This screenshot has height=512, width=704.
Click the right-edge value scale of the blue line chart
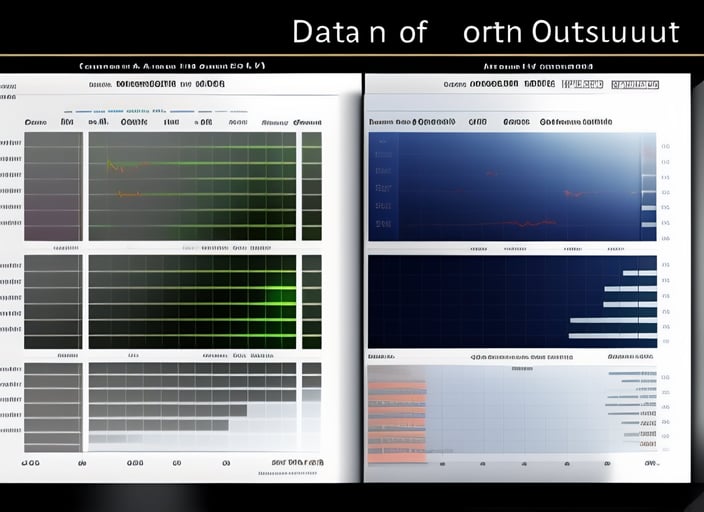coord(649,186)
